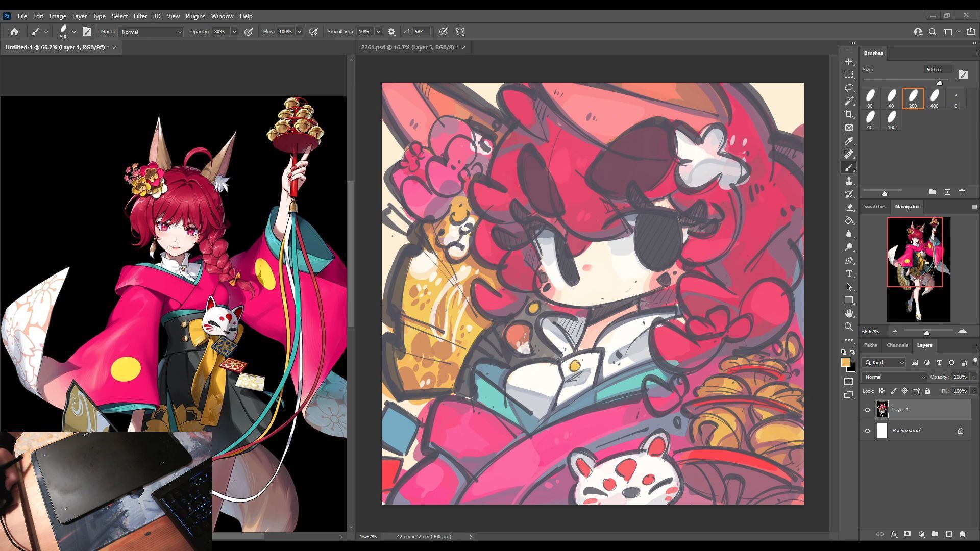Create a new brush preset

947,192
